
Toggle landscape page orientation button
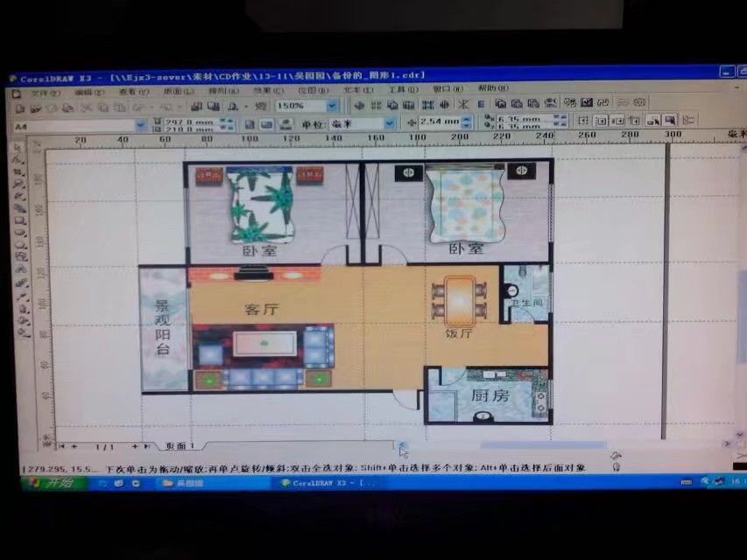[x=264, y=124]
